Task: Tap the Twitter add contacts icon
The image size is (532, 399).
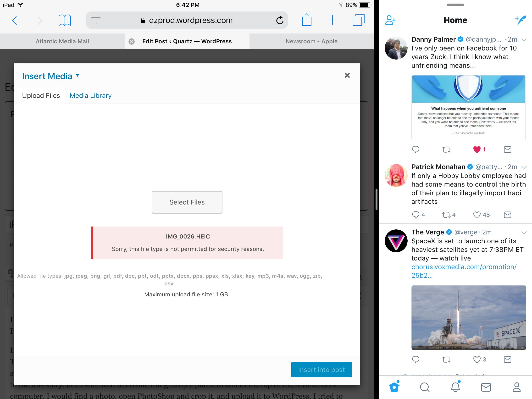Action: pos(390,20)
